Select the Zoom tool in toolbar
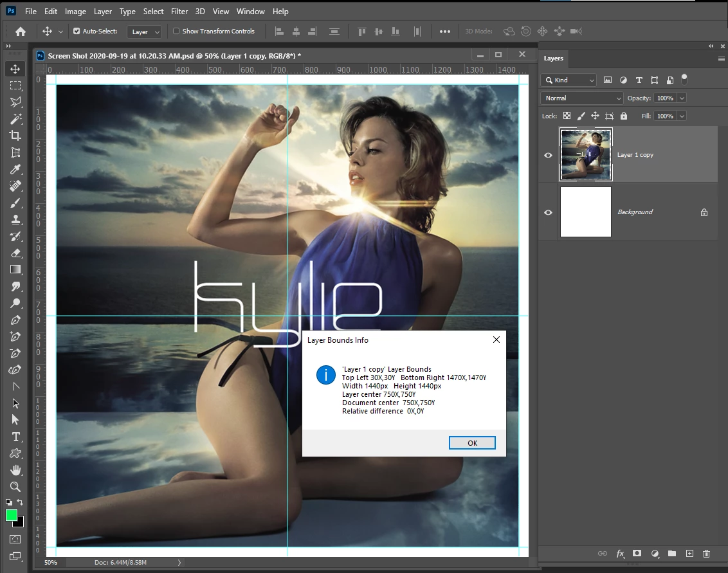This screenshot has width=728, height=573. 15,487
